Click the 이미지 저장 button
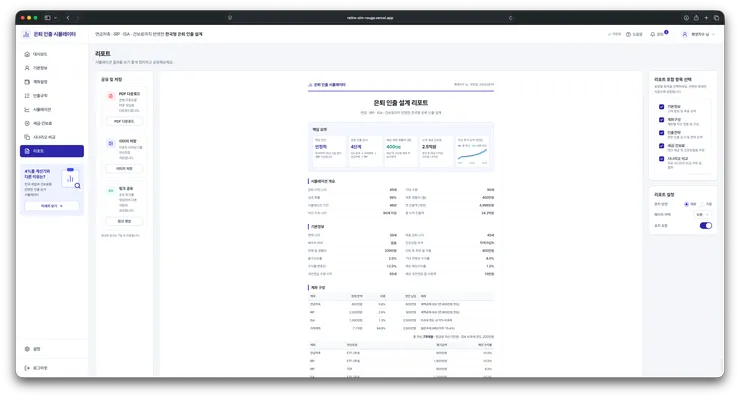The height and width of the screenshot is (398, 740). [x=124, y=169]
